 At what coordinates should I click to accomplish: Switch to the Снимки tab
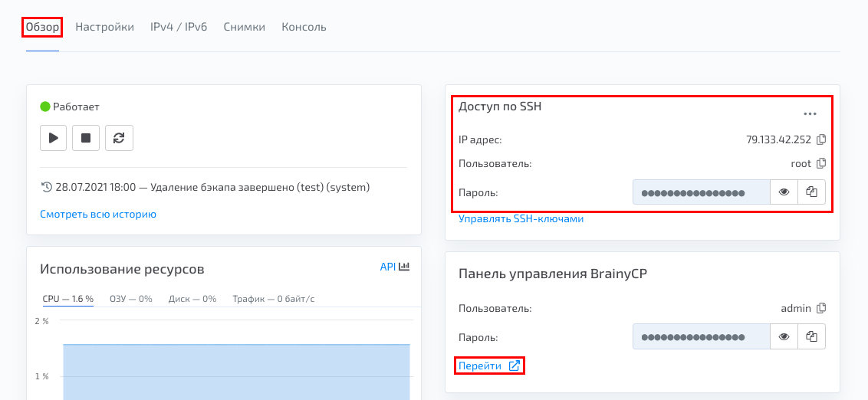point(244,27)
